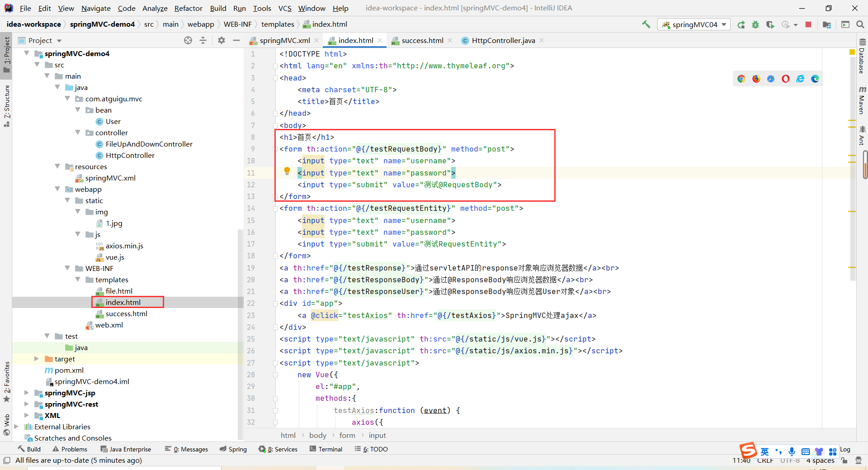Open page in Chrome browser icon
Viewport: 868px width, 470px height.
(x=741, y=79)
